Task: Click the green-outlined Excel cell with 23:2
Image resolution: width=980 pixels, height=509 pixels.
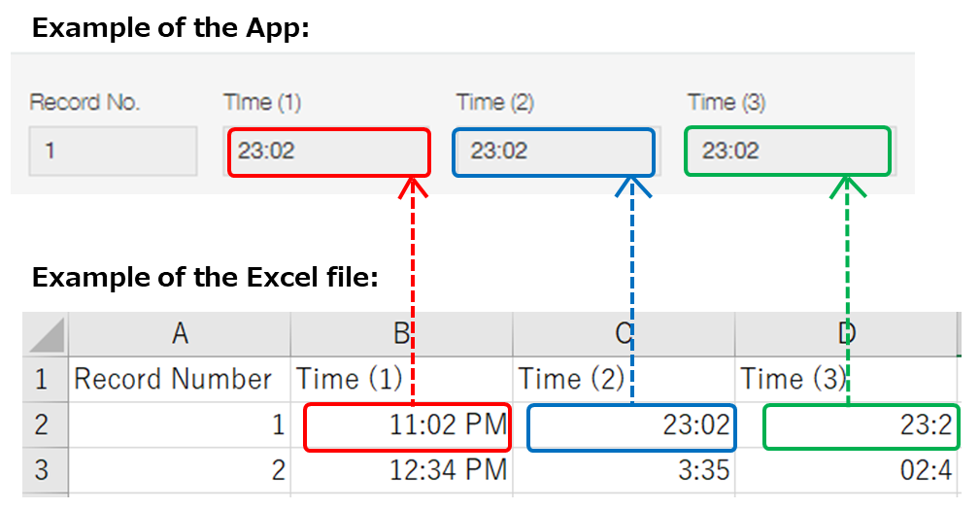Action: (x=862, y=427)
